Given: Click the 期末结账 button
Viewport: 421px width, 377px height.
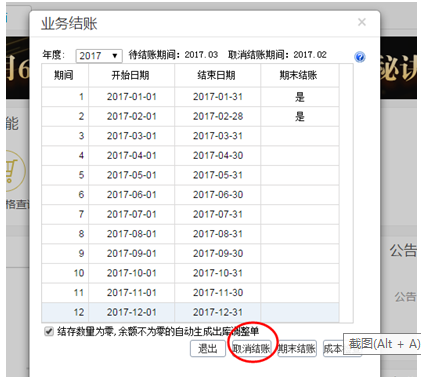Looking at the screenshot, I should coord(297,349).
